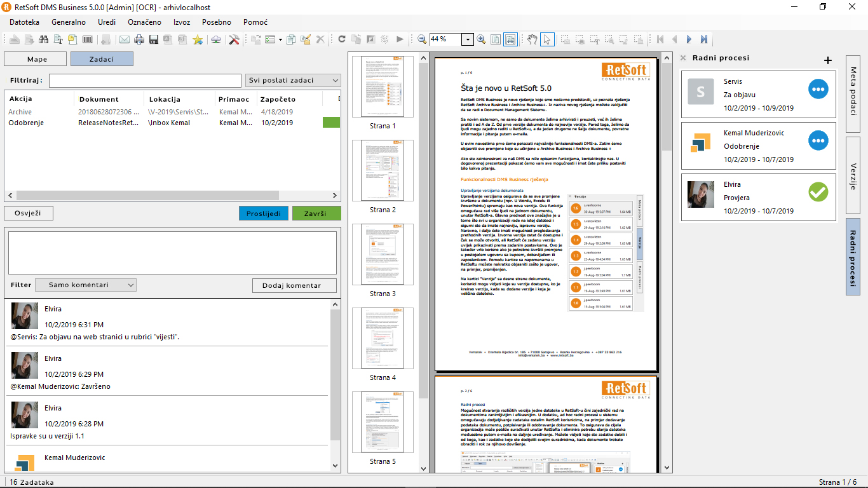Add new workflow with plus icon

828,60
